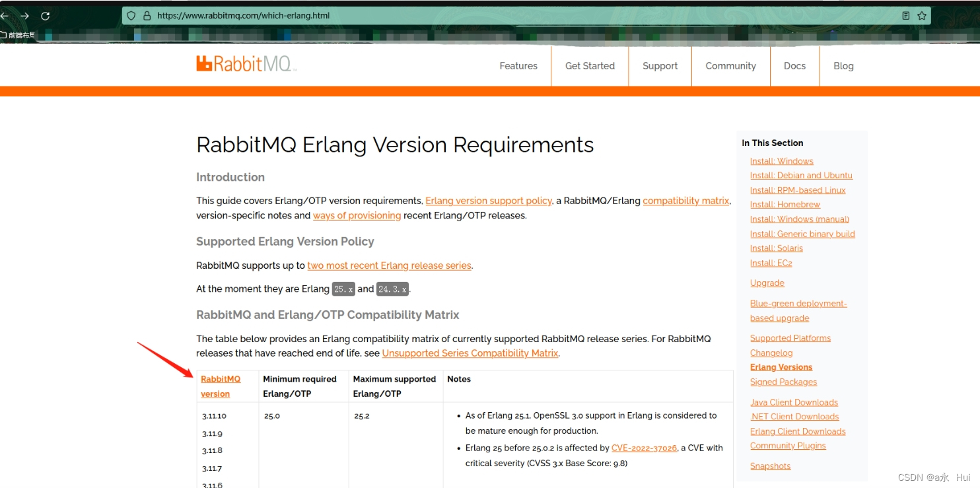This screenshot has width=980, height=488.
Task: Click the 24.3.x code badge
Action: [x=392, y=289]
